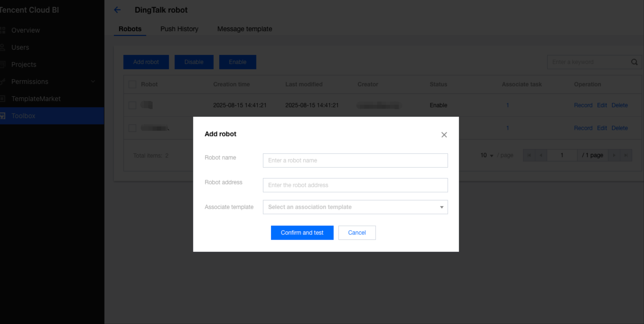Toggle the select-all checkbox in table header
Screen dimensions: 644x324
point(132,84)
